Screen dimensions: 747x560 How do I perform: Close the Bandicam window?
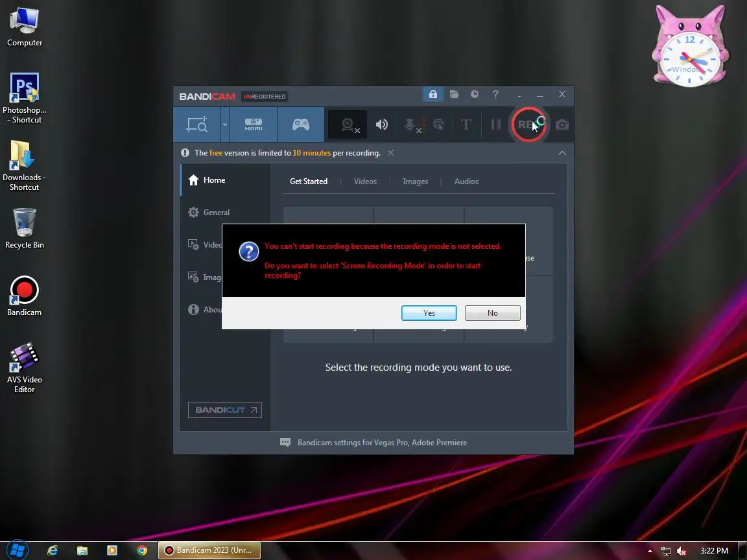coord(562,94)
